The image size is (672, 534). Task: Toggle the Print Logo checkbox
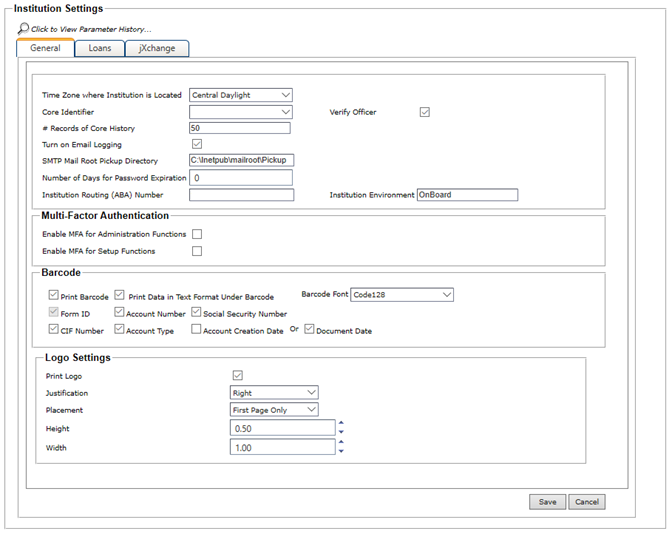coord(237,375)
